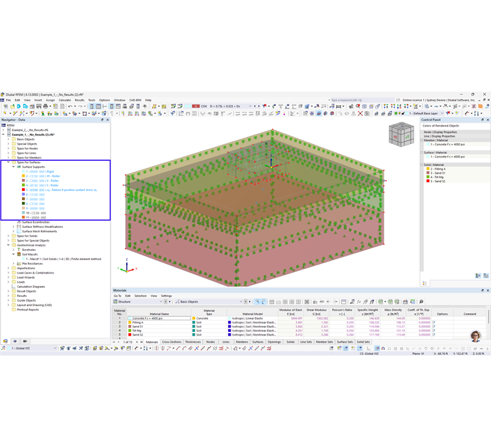Click the green Till Mg swatch in the materials table

tap(130, 331)
